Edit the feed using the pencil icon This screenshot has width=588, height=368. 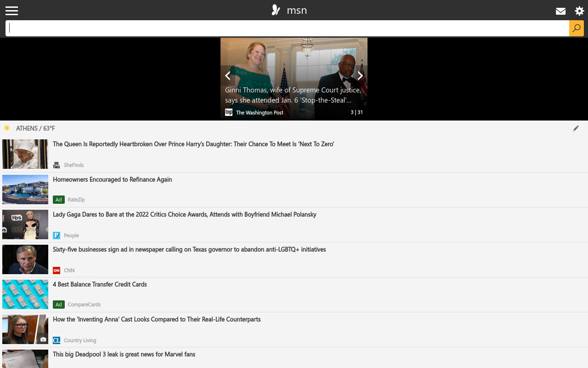[x=576, y=128]
